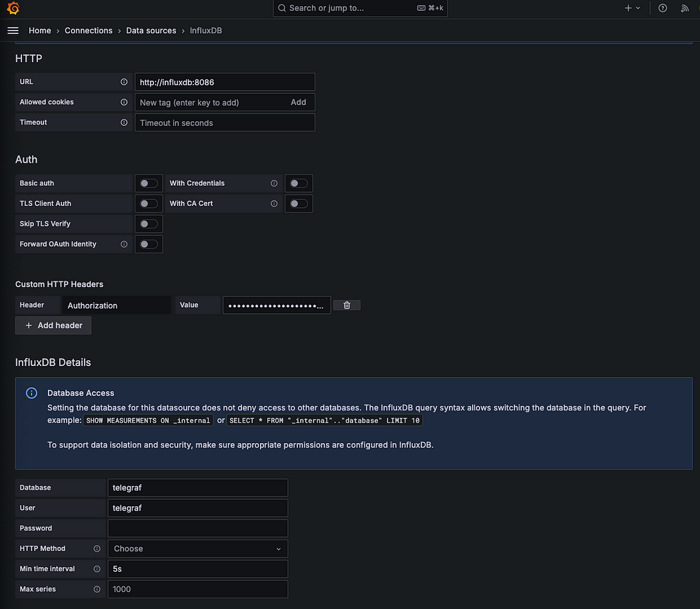Click the URL input field

click(225, 82)
